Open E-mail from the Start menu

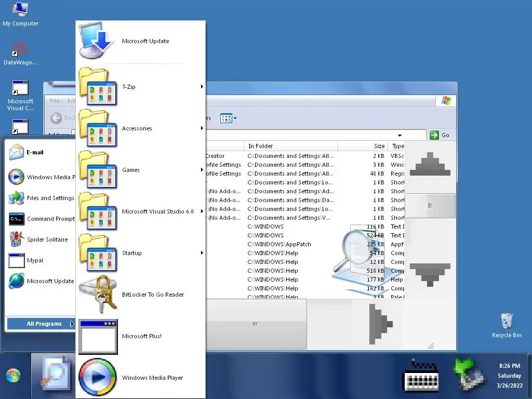(41, 152)
